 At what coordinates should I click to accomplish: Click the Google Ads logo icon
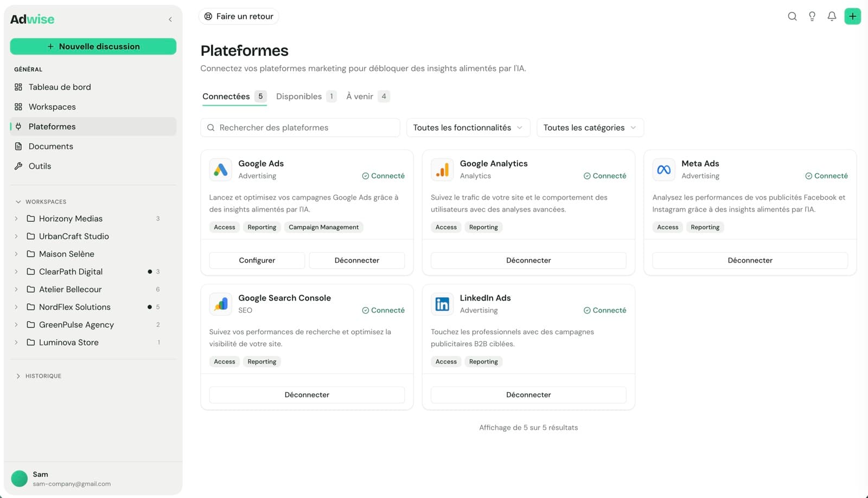click(x=221, y=170)
